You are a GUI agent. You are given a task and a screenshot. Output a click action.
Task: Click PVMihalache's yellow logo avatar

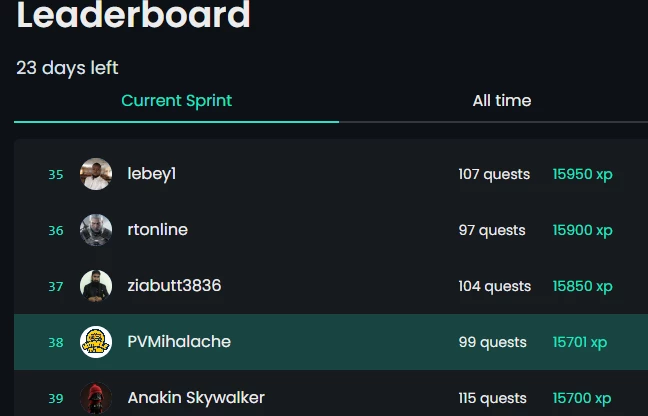click(96, 342)
